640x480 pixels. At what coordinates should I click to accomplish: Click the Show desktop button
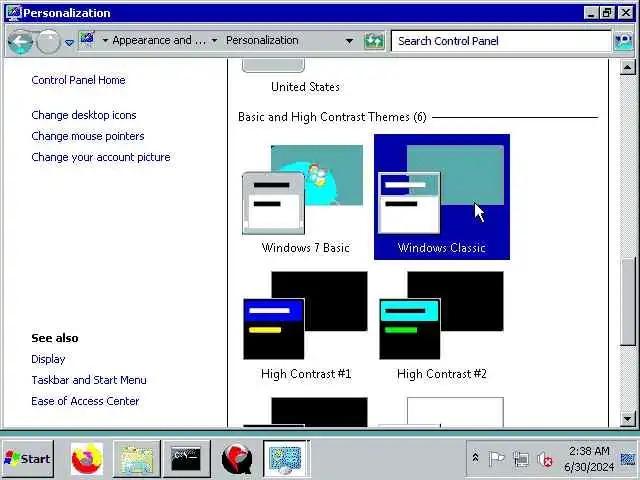click(x=628, y=459)
